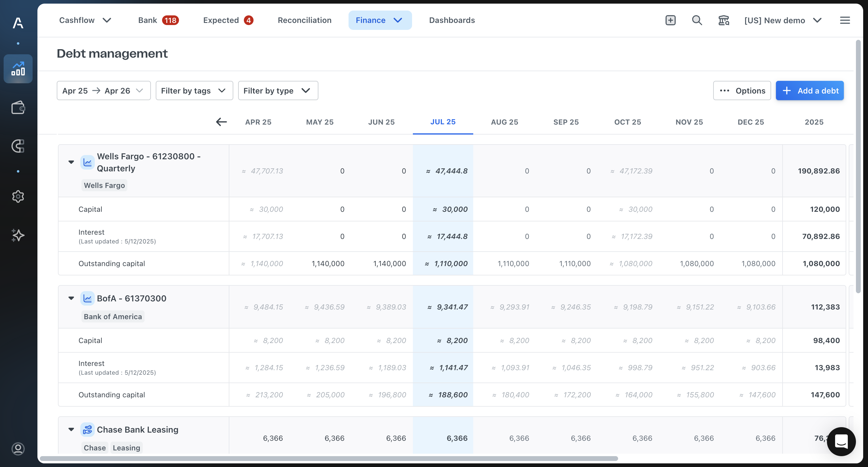Click the magnet-shaped sidebar icon

(18, 146)
